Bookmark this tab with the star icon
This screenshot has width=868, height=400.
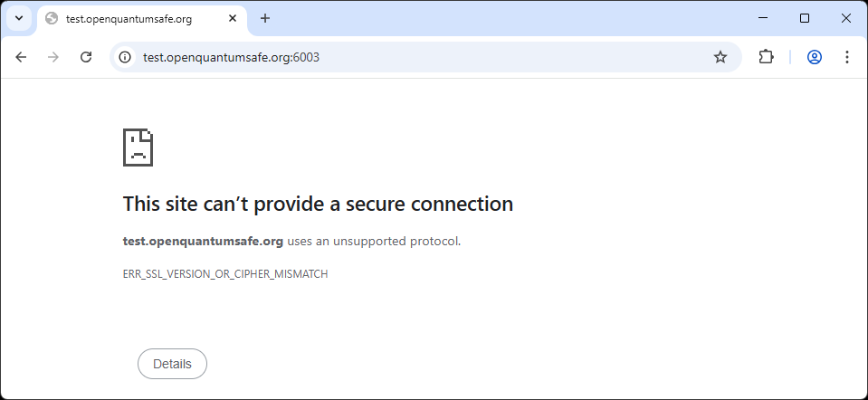tap(720, 57)
